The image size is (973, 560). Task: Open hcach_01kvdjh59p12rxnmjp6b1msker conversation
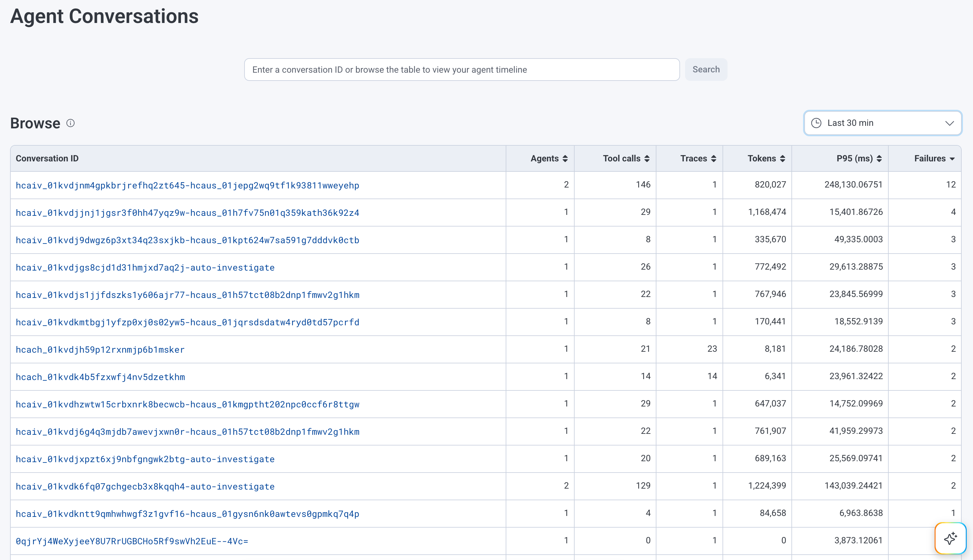click(x=100, y=350)
